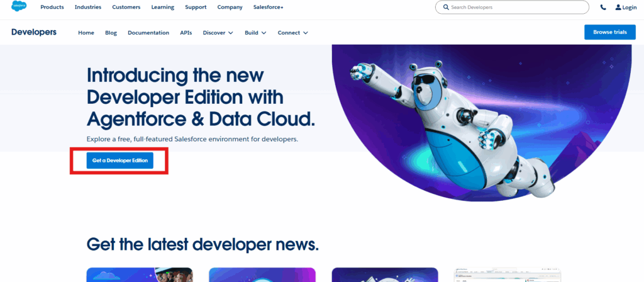Viewport: 644px width, 282px height.
Task: Open the Customers menu
Action: [x=126, y=8]
